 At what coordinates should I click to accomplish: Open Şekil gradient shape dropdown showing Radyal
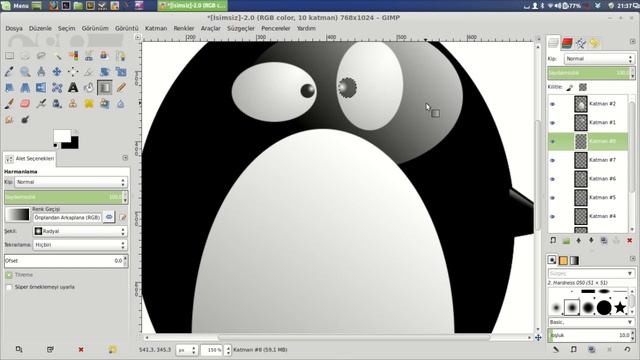[x=80, y=231]
